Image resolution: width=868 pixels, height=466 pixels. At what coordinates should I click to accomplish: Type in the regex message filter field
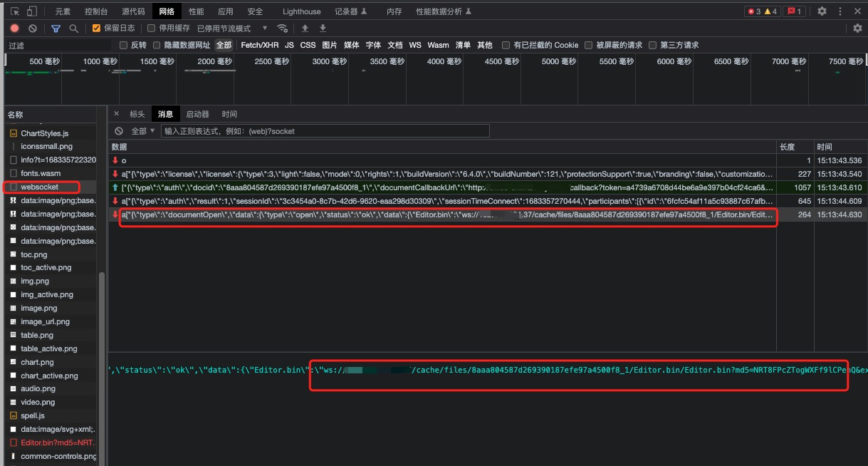320,130
